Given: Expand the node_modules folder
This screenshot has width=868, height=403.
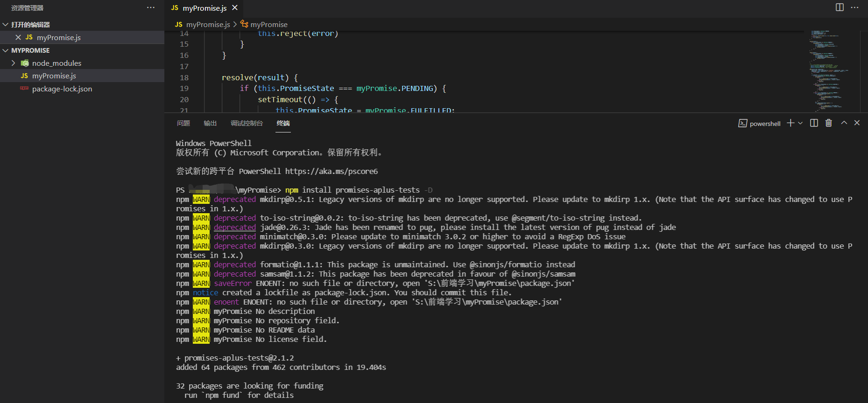Looking at the screenshot, I should click(13, 63).
